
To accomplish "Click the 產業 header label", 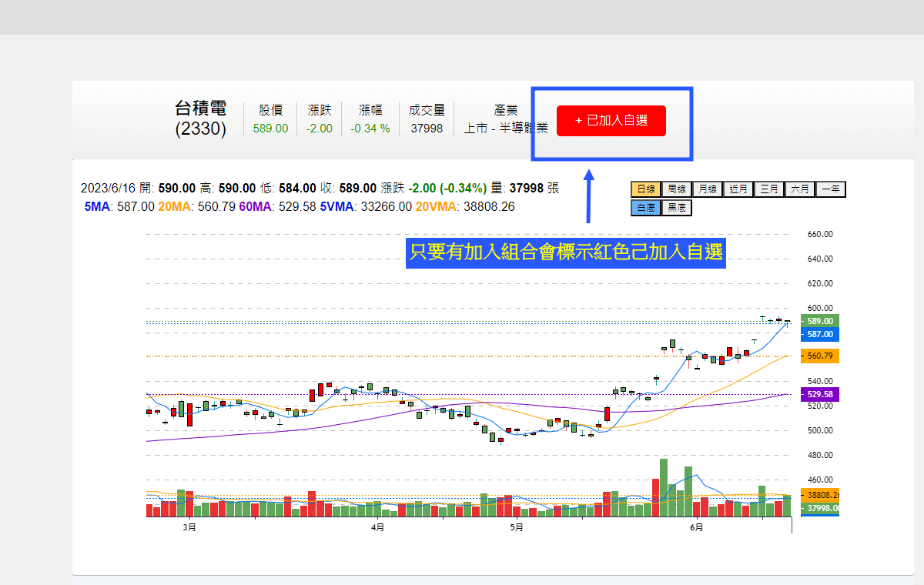I will 506,110.
